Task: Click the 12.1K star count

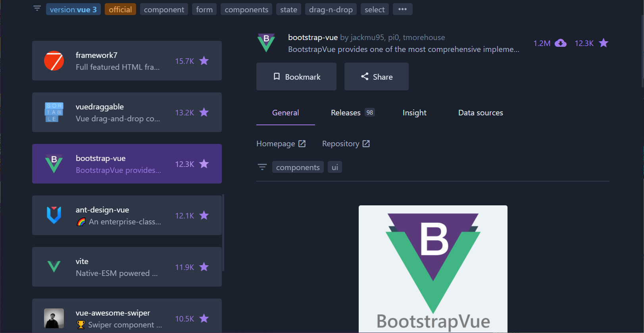Action: [185, 216]
